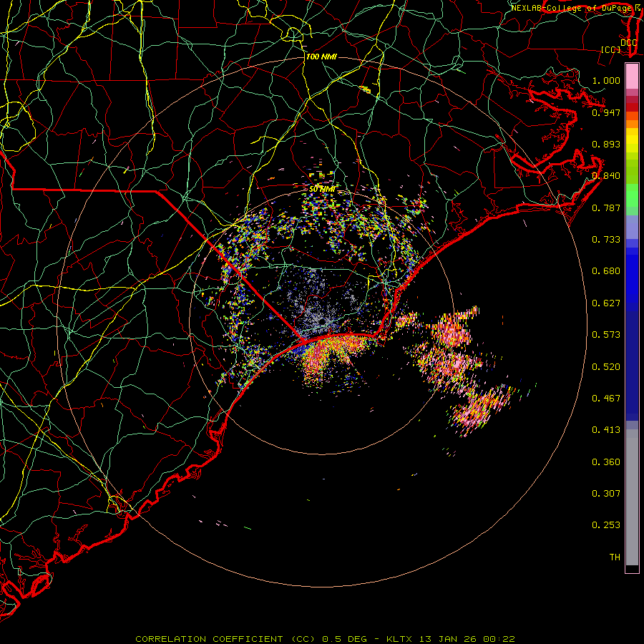
Task: Click the 50 NMI range ring label
Action: [322, 190]
